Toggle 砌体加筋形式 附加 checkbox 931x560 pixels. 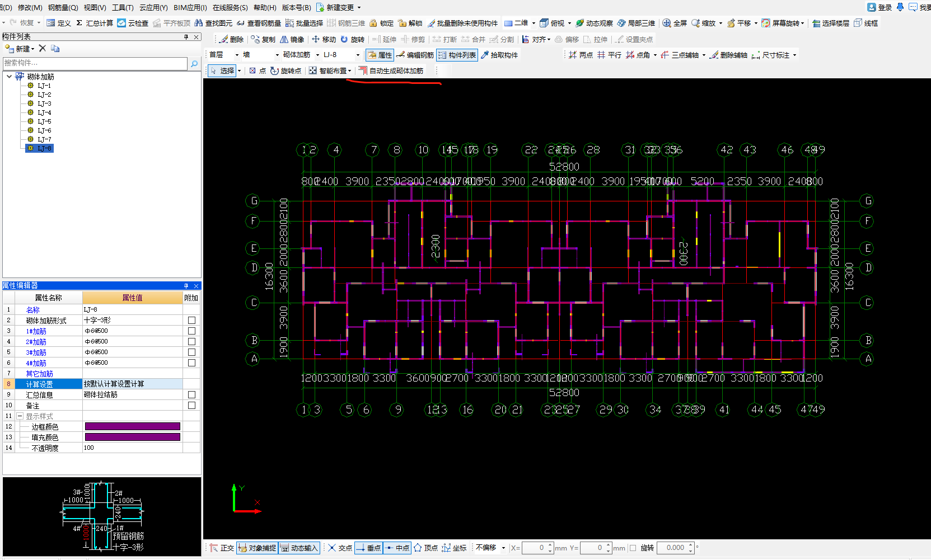(191, 321)
